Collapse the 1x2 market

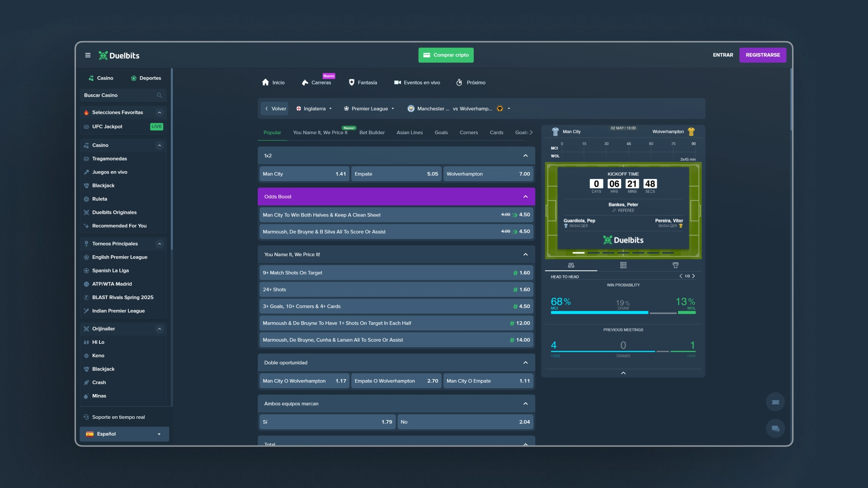click(x=525, y=155)
